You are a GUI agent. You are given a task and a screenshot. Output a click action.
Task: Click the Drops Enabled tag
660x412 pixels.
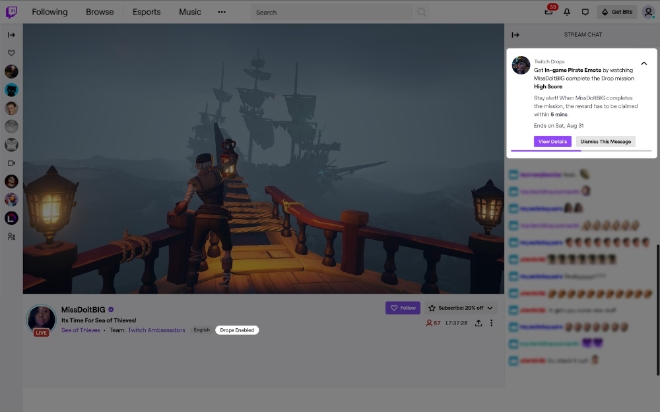coord(237,330)
